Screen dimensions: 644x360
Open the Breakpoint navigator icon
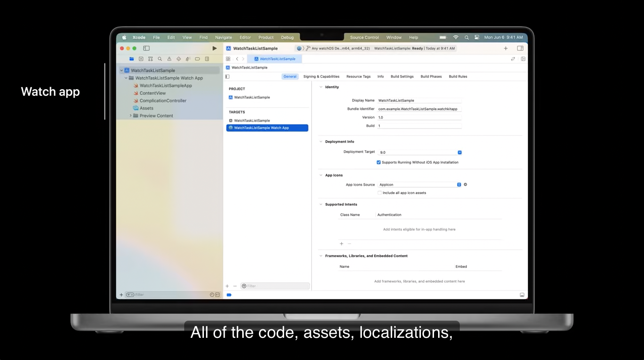coord(197,59)
